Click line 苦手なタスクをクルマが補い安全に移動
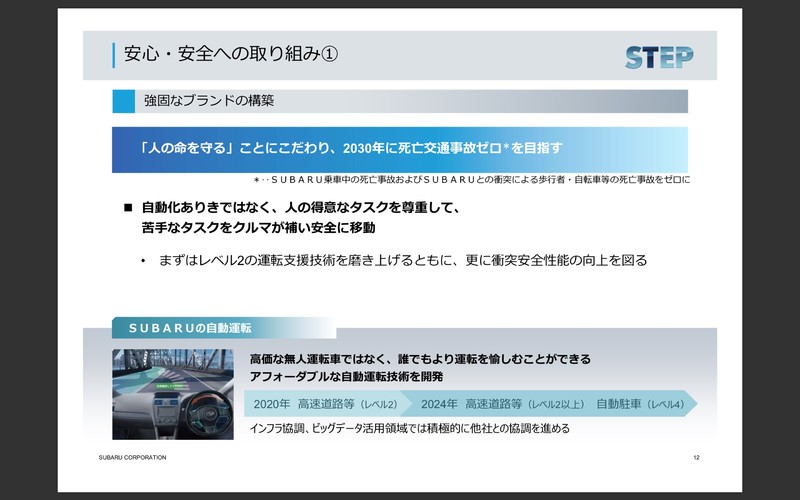This screenshot has height=500, width=800. click(x=259, y=228)
